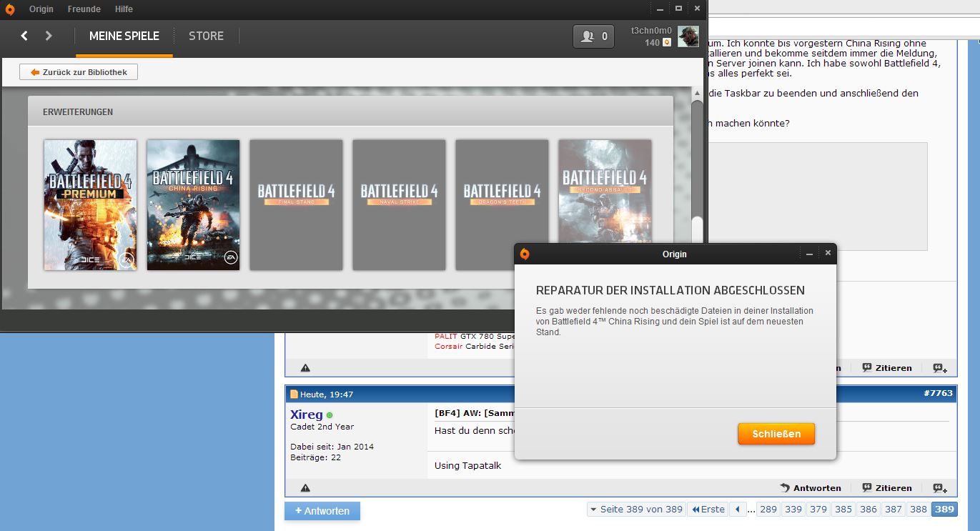
Task: Click Antworten under Xireg's post
Action: coord(811,488)
